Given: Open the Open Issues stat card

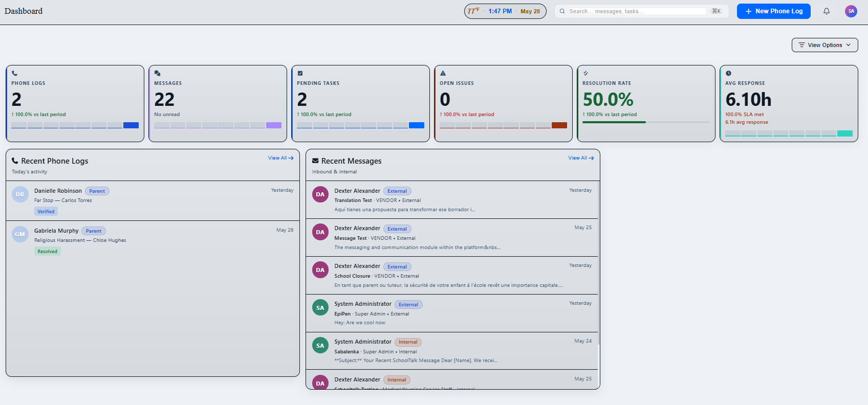Looking at the screenshot, I should (x=503, y=103).
